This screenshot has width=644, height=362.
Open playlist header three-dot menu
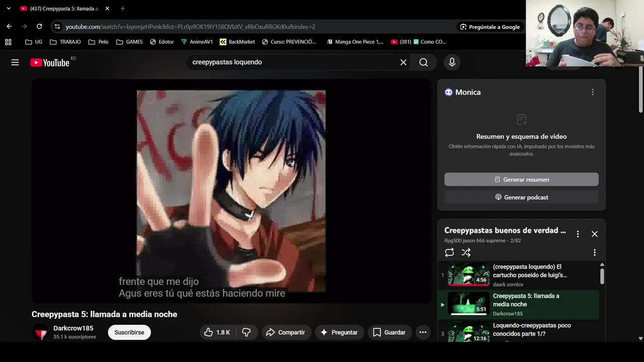point(578,234)
